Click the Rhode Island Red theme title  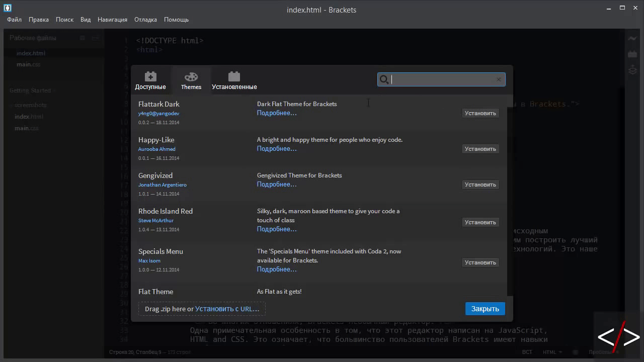(166, 211)
